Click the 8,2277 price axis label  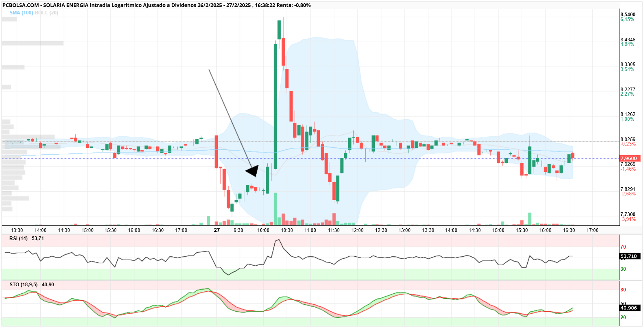click(628, 89)
